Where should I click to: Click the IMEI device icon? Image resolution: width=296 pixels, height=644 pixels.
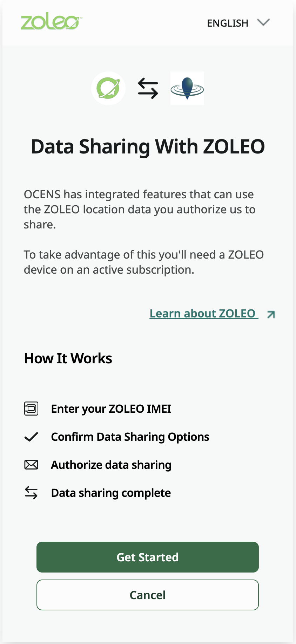pos(31,409)
